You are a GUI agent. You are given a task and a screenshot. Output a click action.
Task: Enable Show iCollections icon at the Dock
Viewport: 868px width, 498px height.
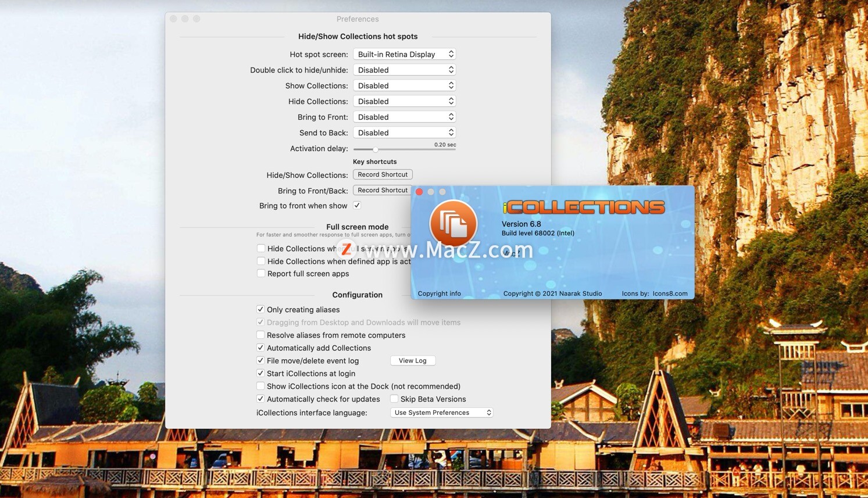coord(260,386)
